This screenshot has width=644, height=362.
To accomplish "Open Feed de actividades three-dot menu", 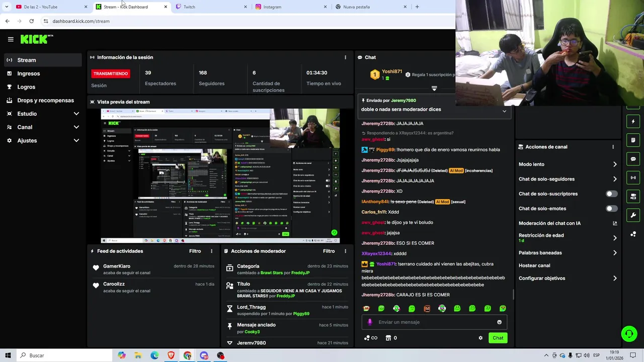I will (211, 251).
